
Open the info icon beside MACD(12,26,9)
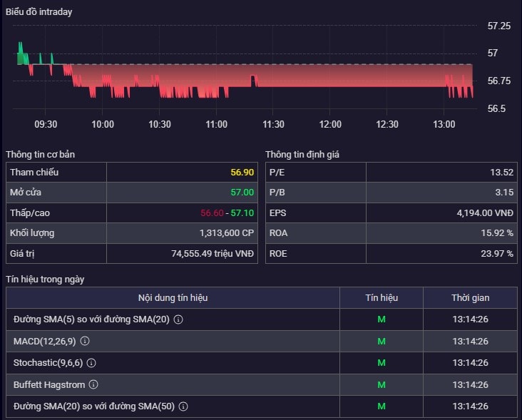85,341
